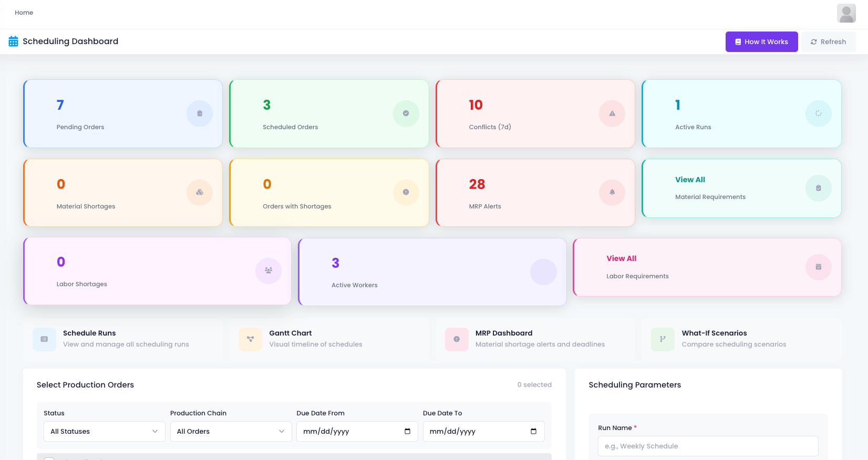This screenshot has width=868, height=460.
Task: Focus the Run Name input field
Action: click(708, 446)
